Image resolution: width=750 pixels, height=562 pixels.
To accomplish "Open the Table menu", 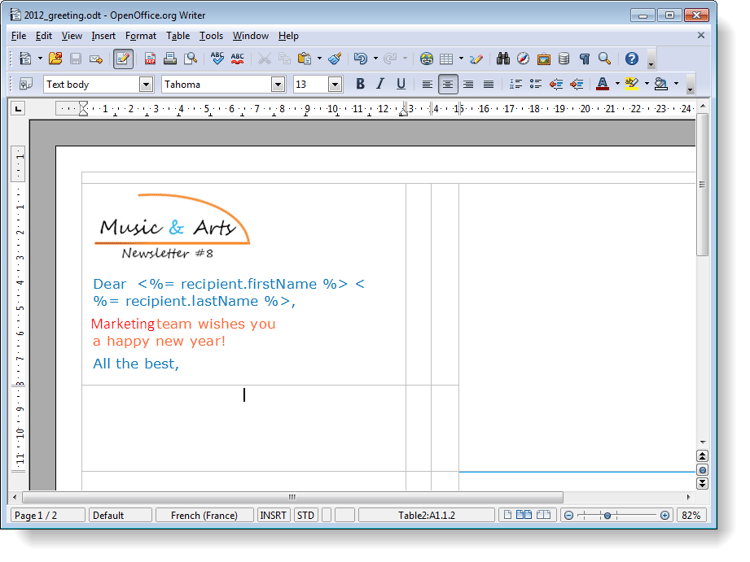I will tap(178, 36).
